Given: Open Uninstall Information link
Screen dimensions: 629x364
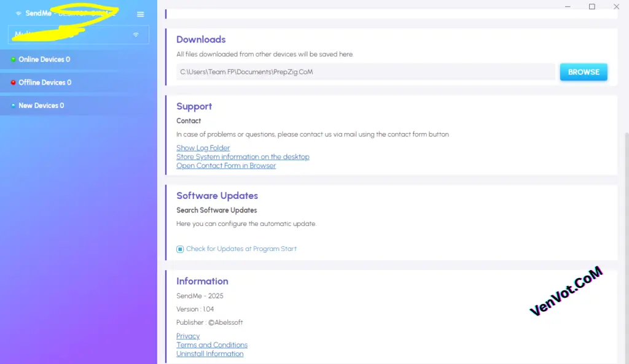Looking at the screenshot, I should (x=210, y=354).
